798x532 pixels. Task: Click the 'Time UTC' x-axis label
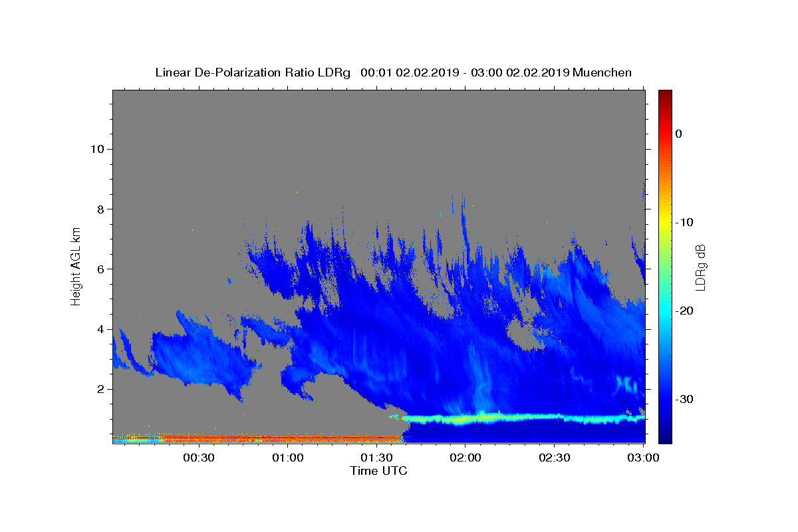[x=378, y=471]
